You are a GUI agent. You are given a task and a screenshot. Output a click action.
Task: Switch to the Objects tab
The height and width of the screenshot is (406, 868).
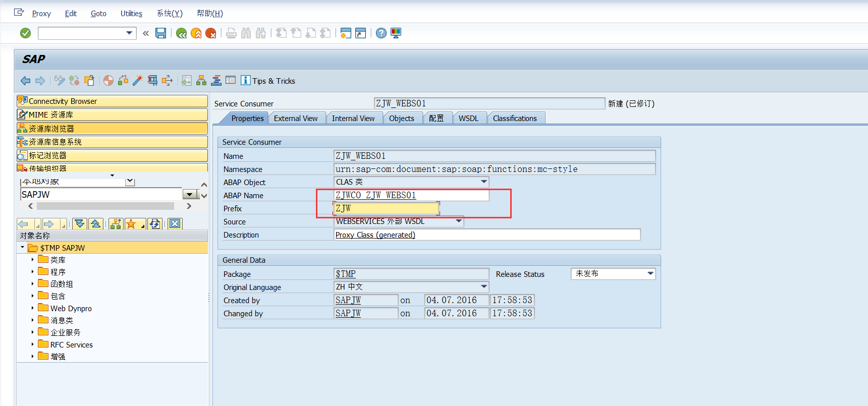(x=402, y=119)
